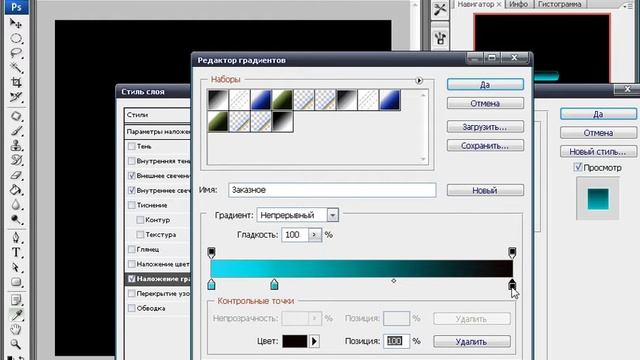Click the Ps logo above the toolbar
This screenshot has height=360, width=640.
(x=16, y=7)
